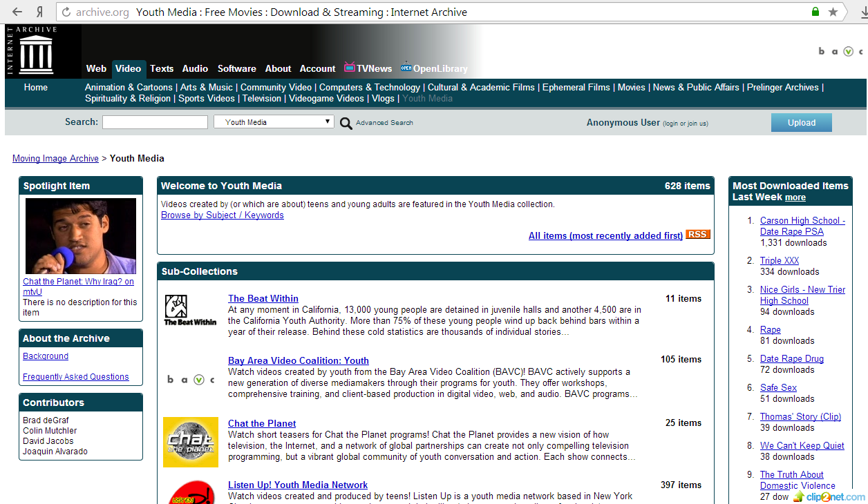
Task: Click The Beat Within logo thumbnail
Action: [x=190, y=310]
